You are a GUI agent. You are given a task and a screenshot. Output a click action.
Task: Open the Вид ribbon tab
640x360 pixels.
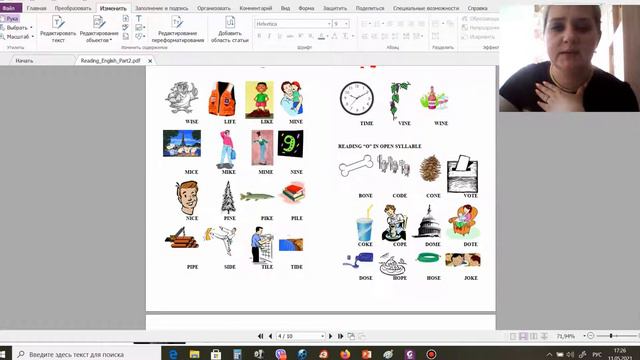click(x=285, y=8)
